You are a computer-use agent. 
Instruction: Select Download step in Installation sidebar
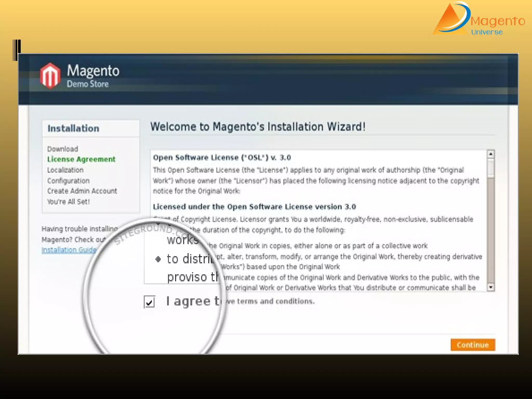(63, 149)
